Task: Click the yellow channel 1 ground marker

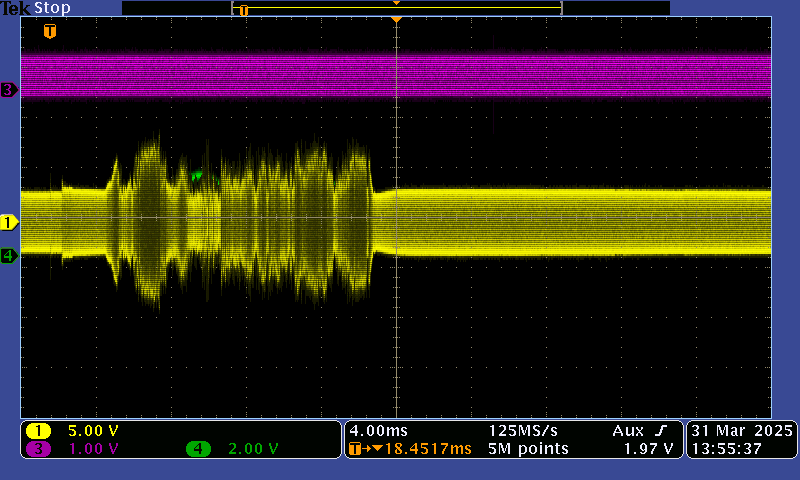Action: [9, 222]
